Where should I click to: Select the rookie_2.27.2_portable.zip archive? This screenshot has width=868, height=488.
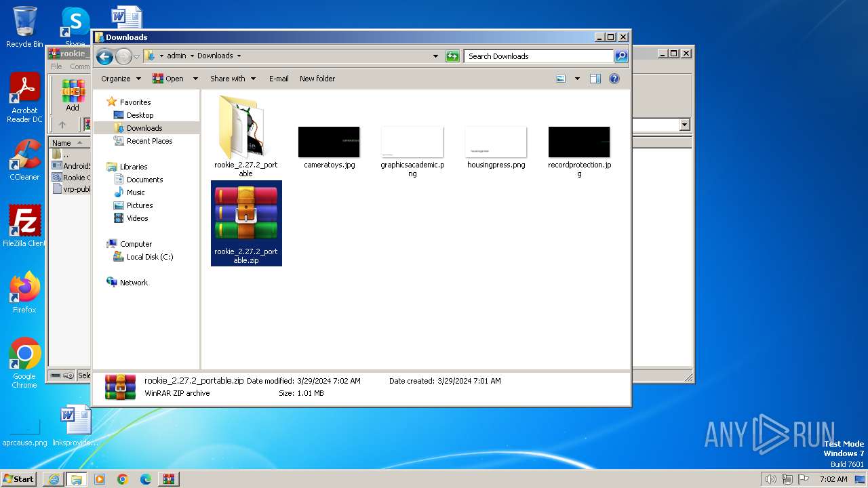246,223
